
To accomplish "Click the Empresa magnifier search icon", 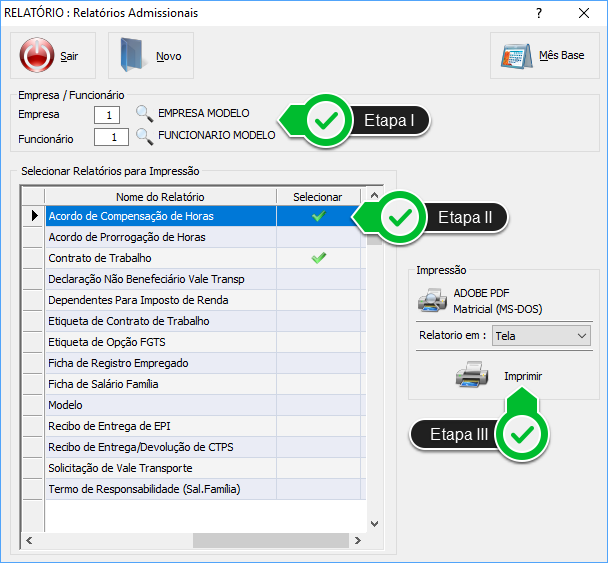I will coord(145,114).
